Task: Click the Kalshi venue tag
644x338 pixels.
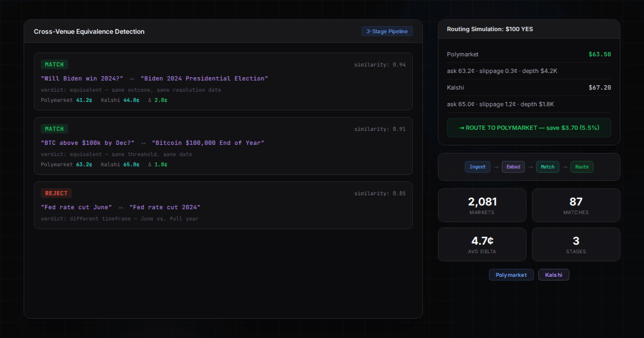Action: pos(553,275)
